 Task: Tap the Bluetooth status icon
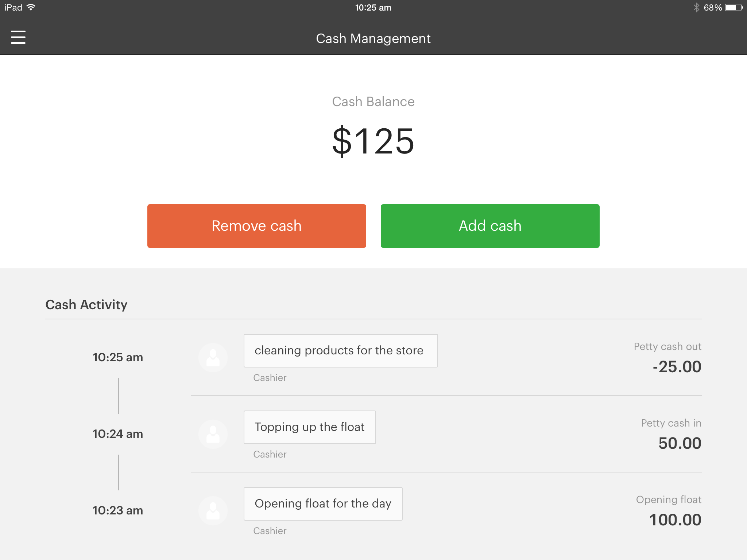click(696, 7)
